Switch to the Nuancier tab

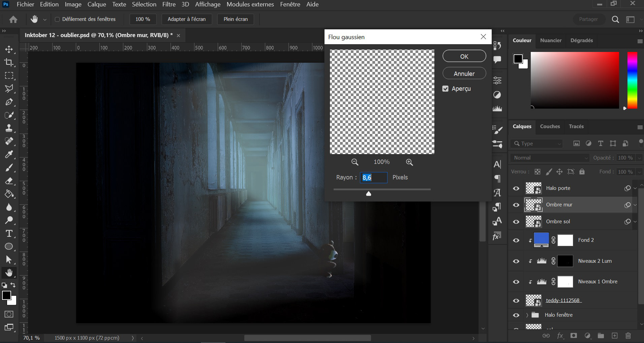551,40
